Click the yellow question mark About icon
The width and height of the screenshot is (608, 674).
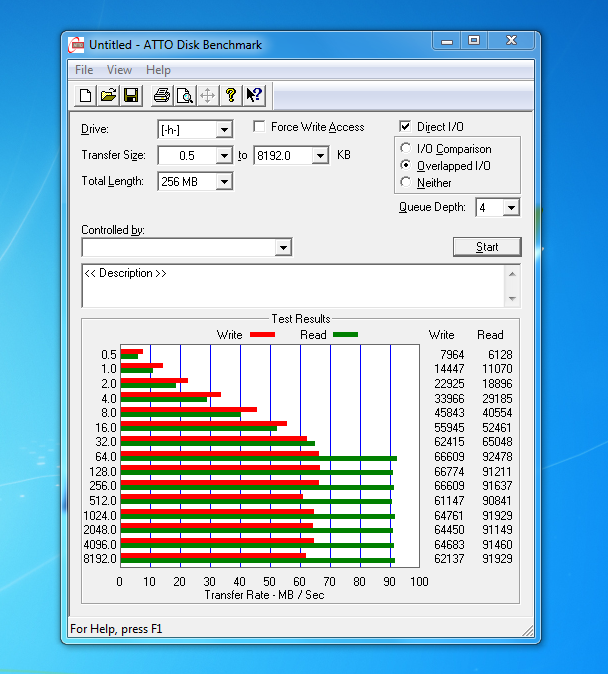pyautogui.click(x=231, y=96)
